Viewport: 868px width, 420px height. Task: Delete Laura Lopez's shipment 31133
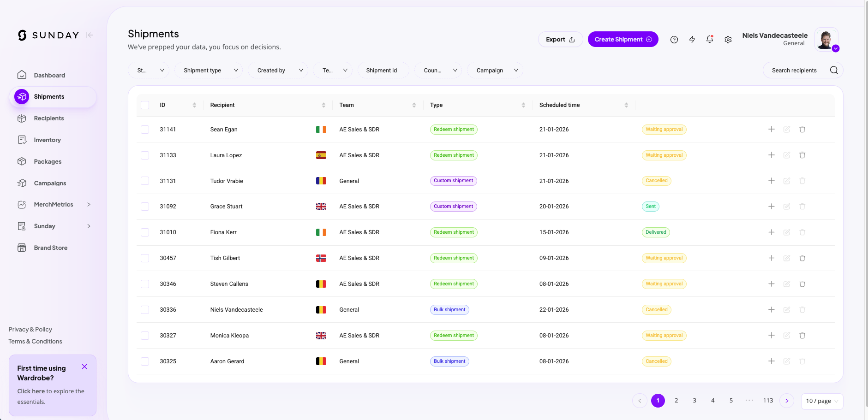coord(802,155)
